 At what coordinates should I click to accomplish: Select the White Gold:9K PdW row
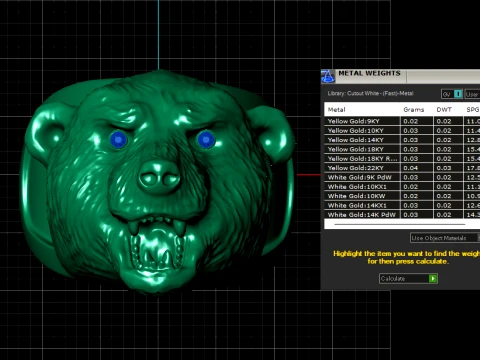coord(402,177)
